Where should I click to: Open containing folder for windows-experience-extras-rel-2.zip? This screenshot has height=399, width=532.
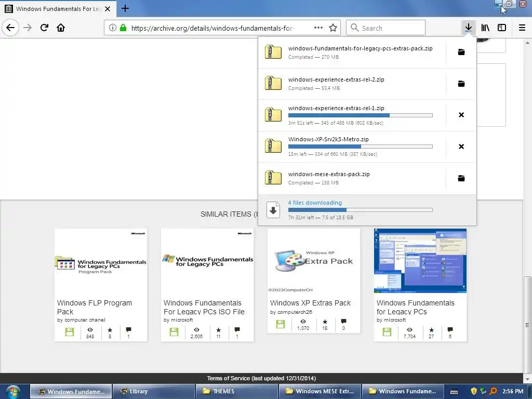coord(461,84)
